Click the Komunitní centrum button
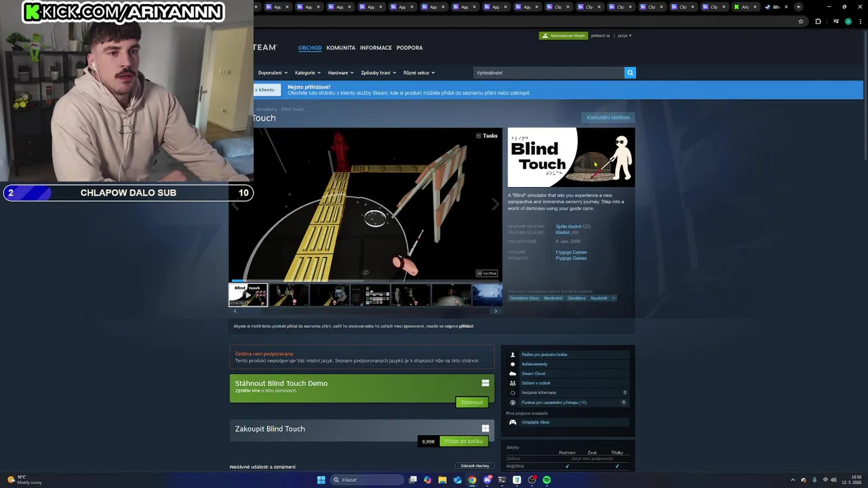Screen dimensions: 868x488 [x=608, y=117]
